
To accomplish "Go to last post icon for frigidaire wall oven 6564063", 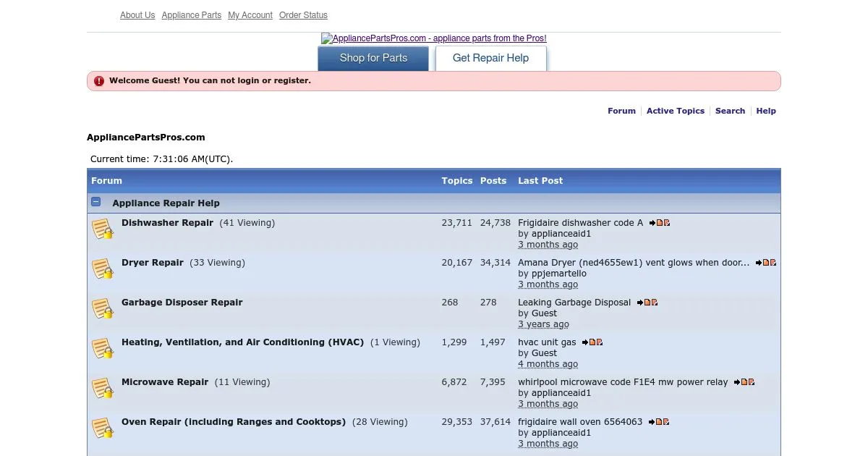I will (x=655, y=422).
